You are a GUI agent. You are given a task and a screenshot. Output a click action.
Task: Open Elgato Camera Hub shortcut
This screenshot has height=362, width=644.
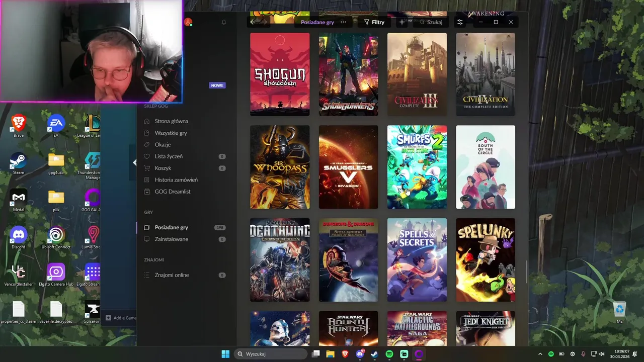coord(56,275)
